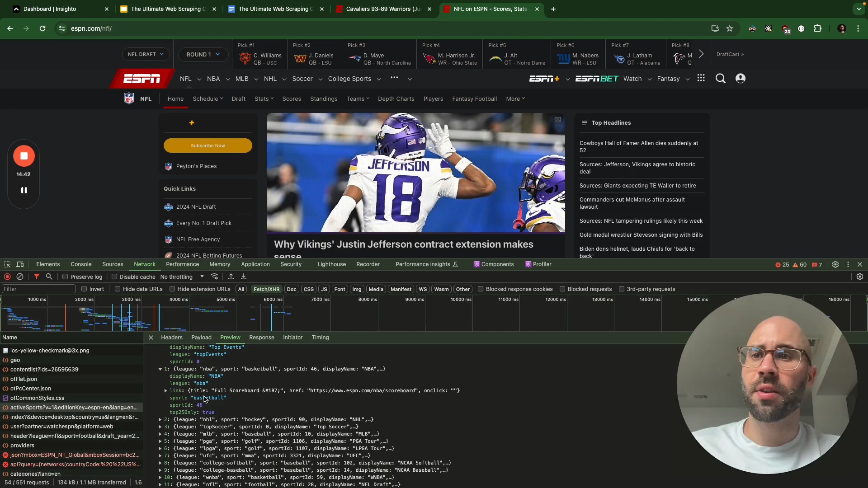
Task: Click the browser reload button
Action: coord(42,28)
